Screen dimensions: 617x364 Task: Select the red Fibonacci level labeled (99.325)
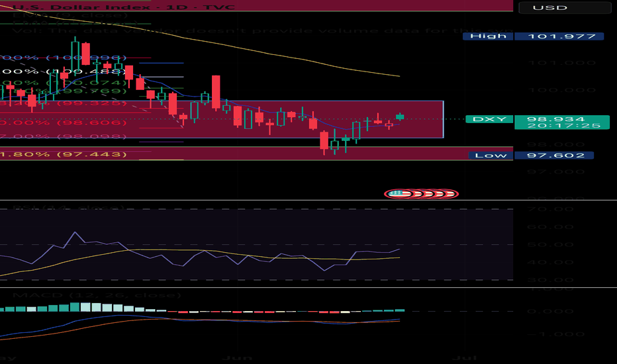(x=63, y=103)
